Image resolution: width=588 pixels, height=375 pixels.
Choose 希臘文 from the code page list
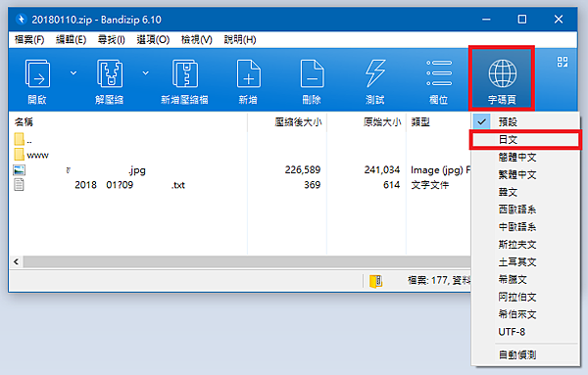(x=525, y=279)
